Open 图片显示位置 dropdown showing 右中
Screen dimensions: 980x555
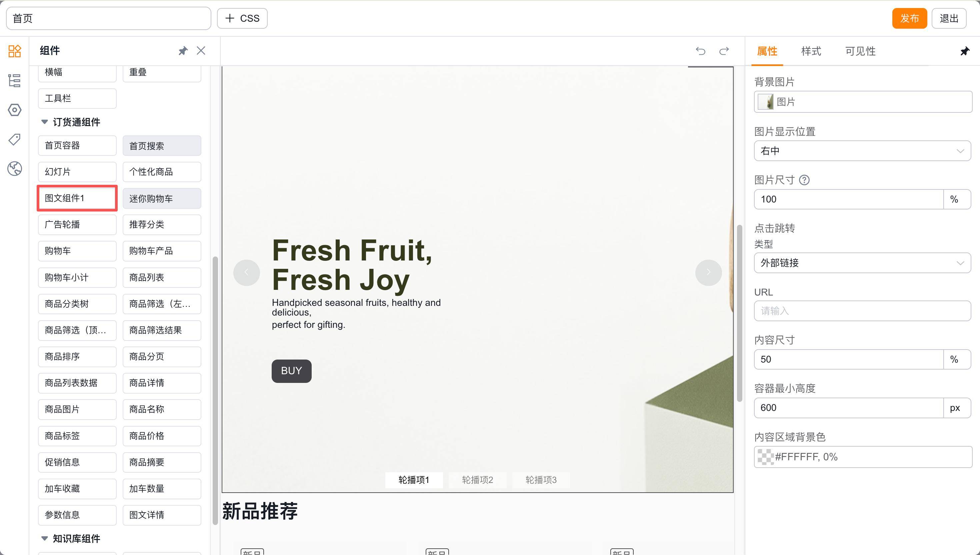(x=862, y=151)
